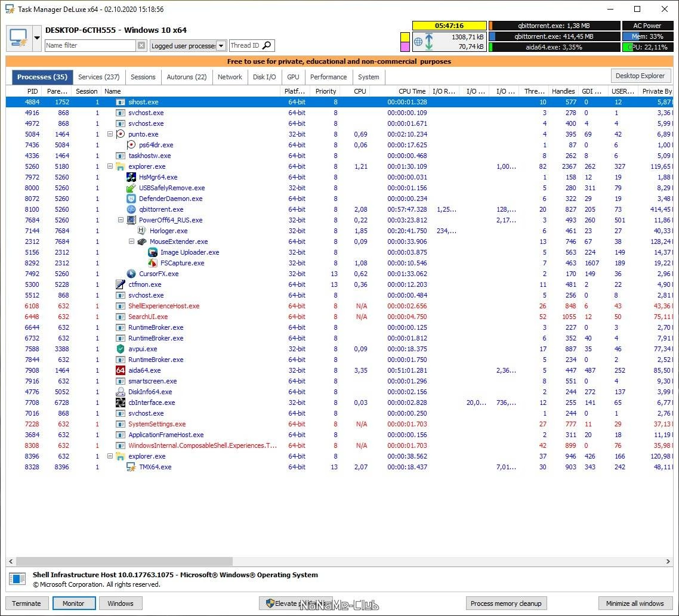The image size is (679, 616).
Task: Click the DefenderDaemon.exe shield icon
Action: (x=131, y=199)
